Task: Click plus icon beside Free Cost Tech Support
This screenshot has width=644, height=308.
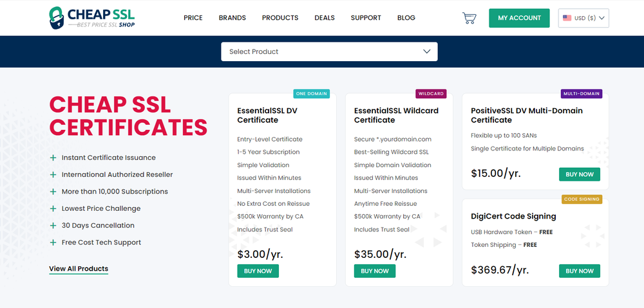Action: coord(53,242)
